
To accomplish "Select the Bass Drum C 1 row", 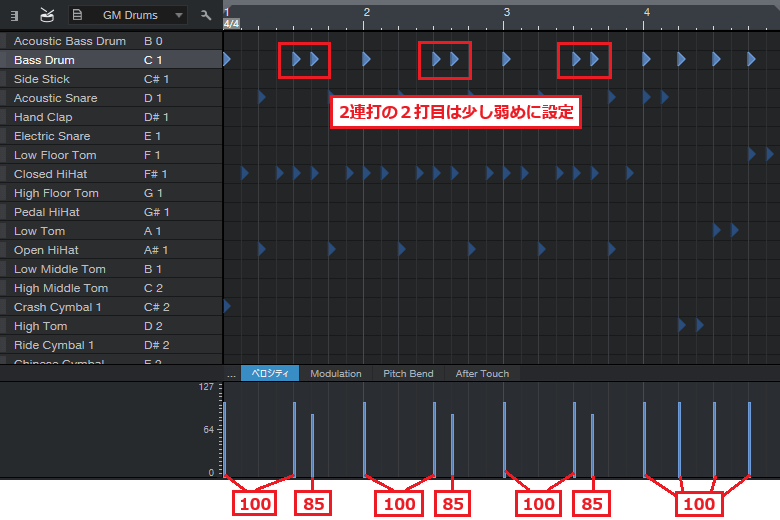I will tap(110, 60).
